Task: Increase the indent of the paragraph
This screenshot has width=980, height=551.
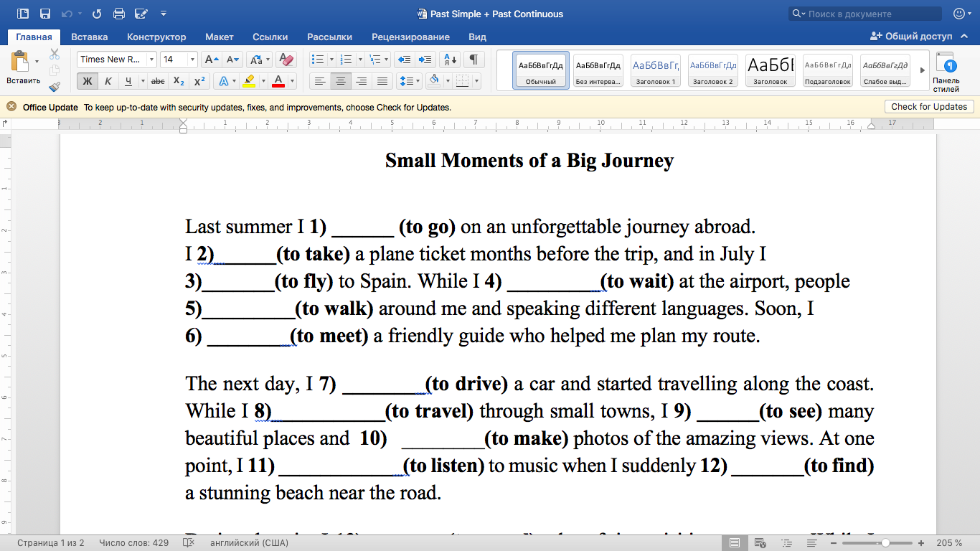Action: pyautogui.click(x=425, y=60)
